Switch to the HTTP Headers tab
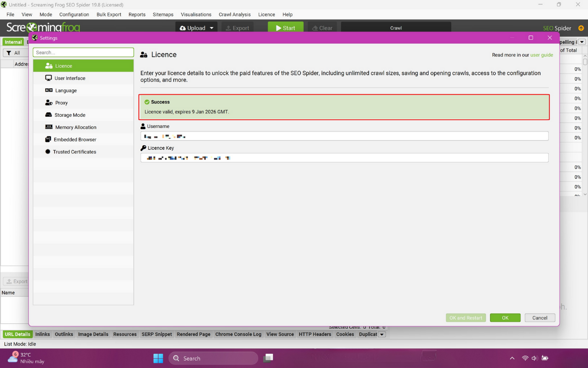 coord(315,334)
